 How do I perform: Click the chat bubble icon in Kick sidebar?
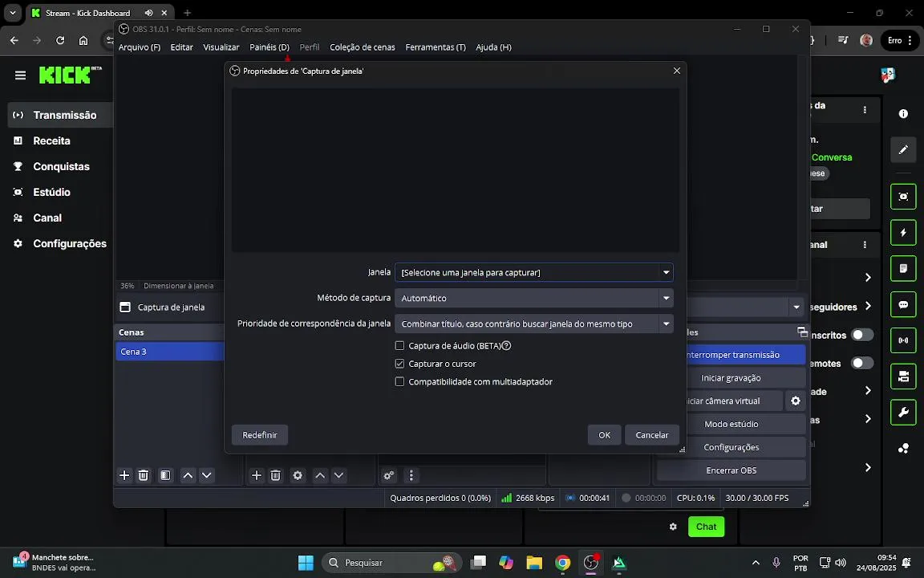(903, 304)
